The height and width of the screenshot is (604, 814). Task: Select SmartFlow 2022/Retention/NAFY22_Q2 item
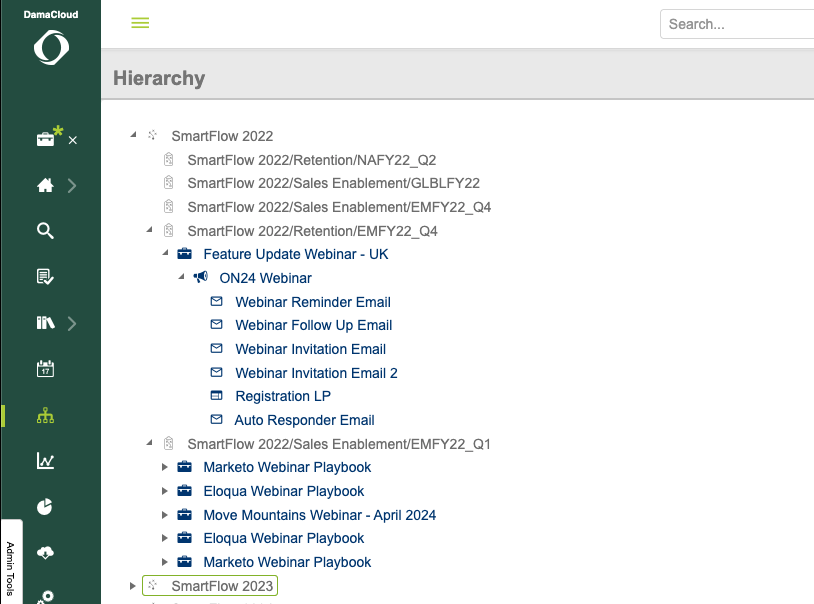[x=311, y=160]
